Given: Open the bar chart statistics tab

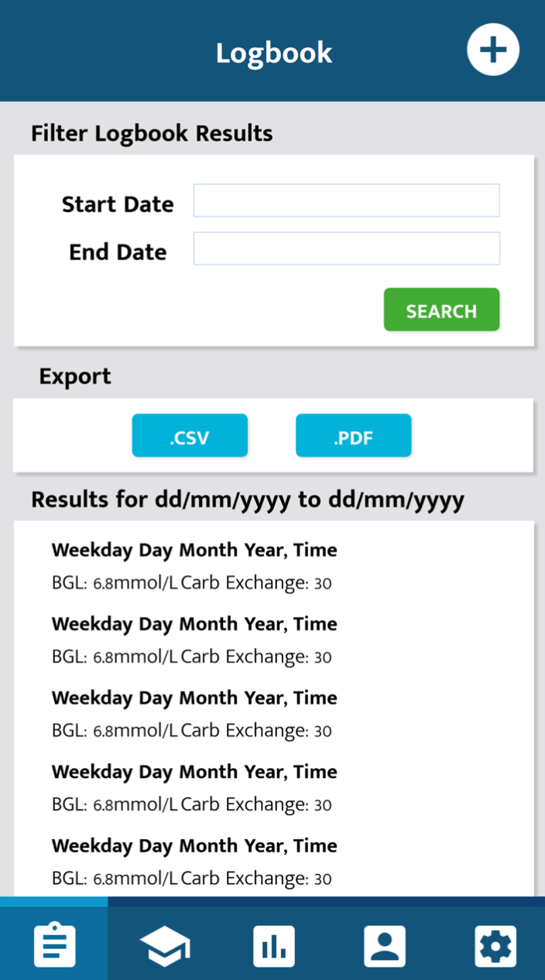Looking at the screenshot, I should pyautogui.click(x=274, y=946).
